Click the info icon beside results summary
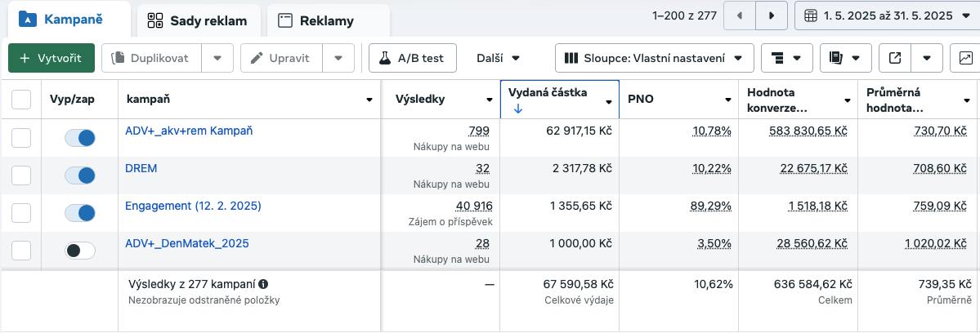 tap(263, 284)
